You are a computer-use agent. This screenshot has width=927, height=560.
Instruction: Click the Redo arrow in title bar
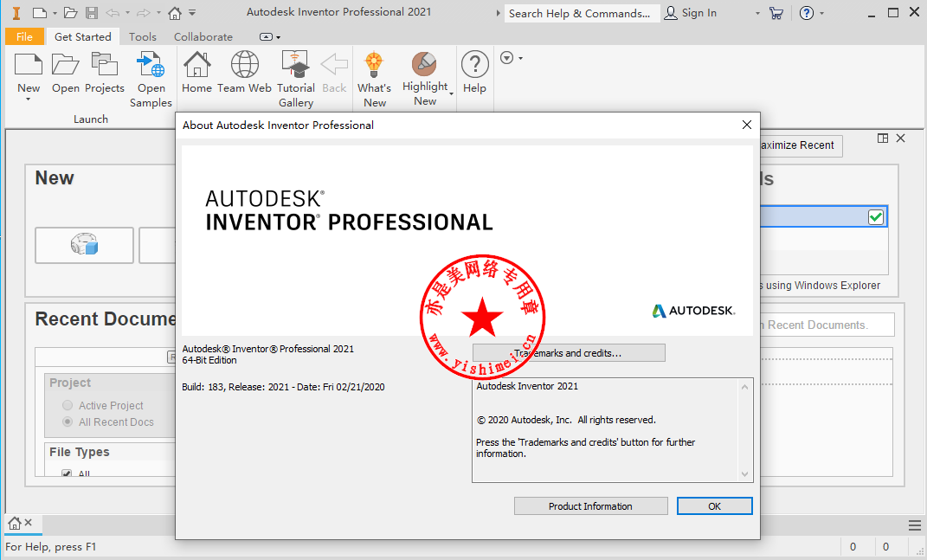(144, 12)
